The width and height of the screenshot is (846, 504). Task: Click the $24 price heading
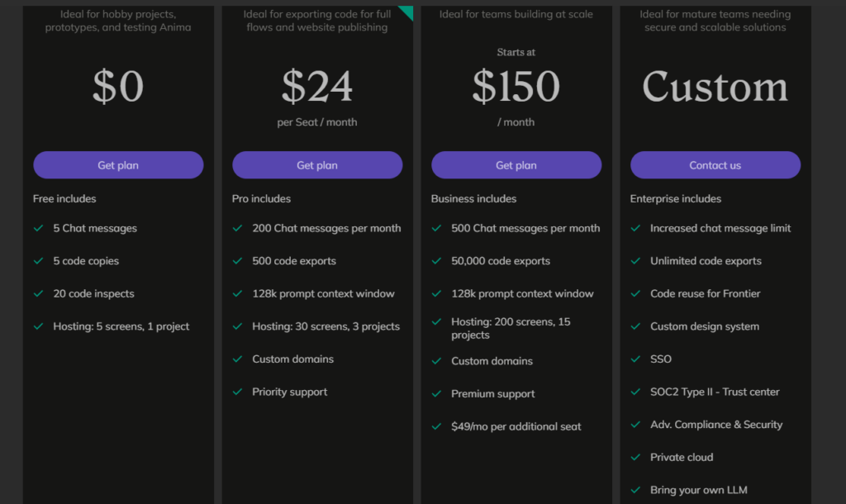[317, 86]
